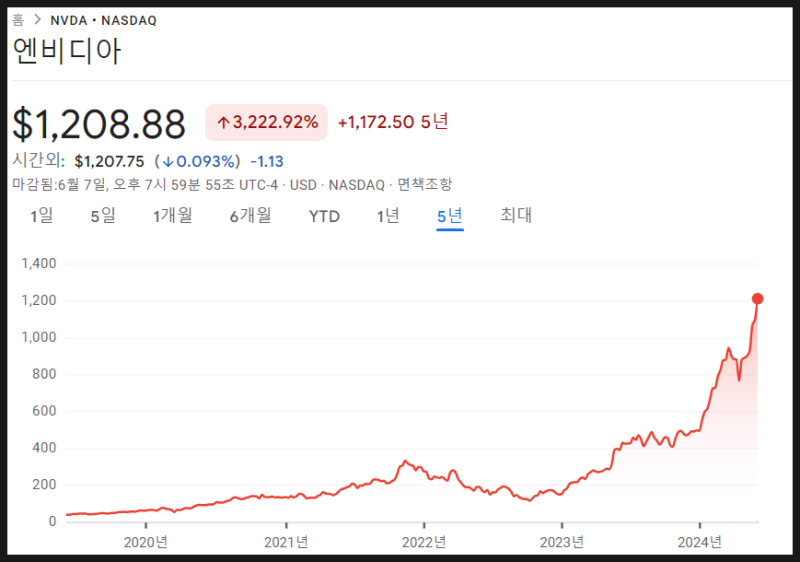
Task: Click the 2024년 x-axis label
Action: click(699, 542)
